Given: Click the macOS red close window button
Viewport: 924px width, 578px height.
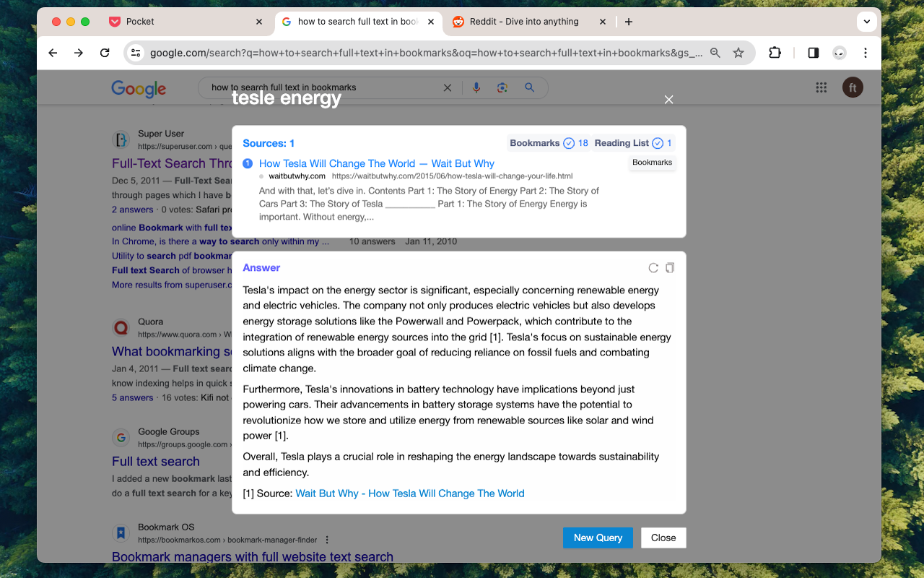Looking at the screenshot, I should tap(56, 22).
